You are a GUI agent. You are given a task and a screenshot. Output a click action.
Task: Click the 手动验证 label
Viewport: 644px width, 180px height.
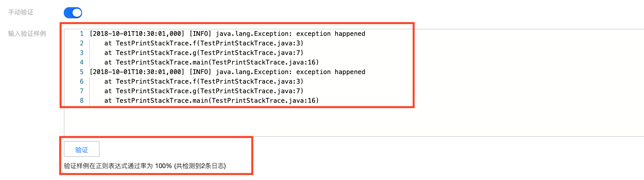21,12
